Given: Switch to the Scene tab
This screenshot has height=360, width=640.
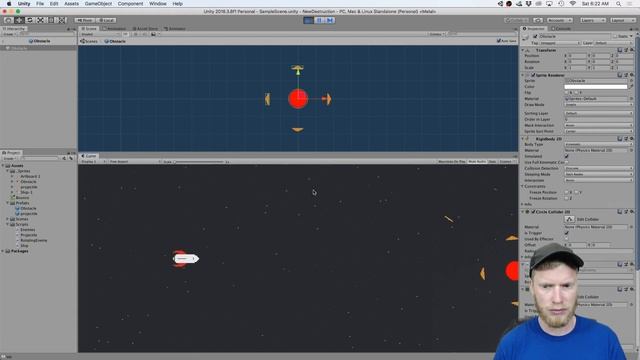Looking at the screenshot, I should 89,29.
